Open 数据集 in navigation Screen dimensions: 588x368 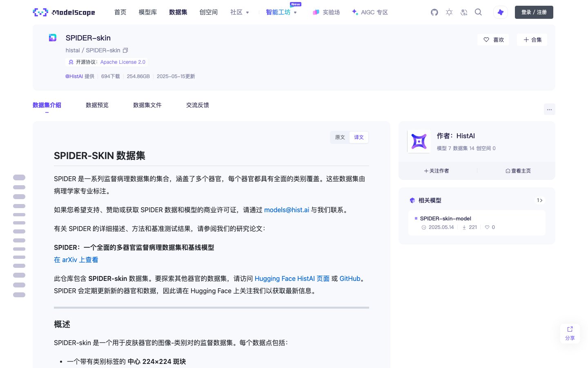pyautogui.click(x=178, y=12)
